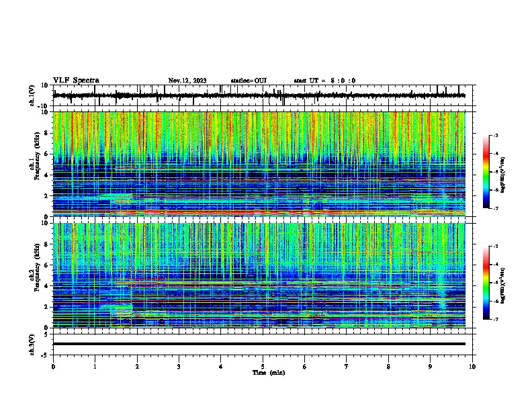Click the 'ch.3(V)' axis label
532x411 pixels.
32,345
